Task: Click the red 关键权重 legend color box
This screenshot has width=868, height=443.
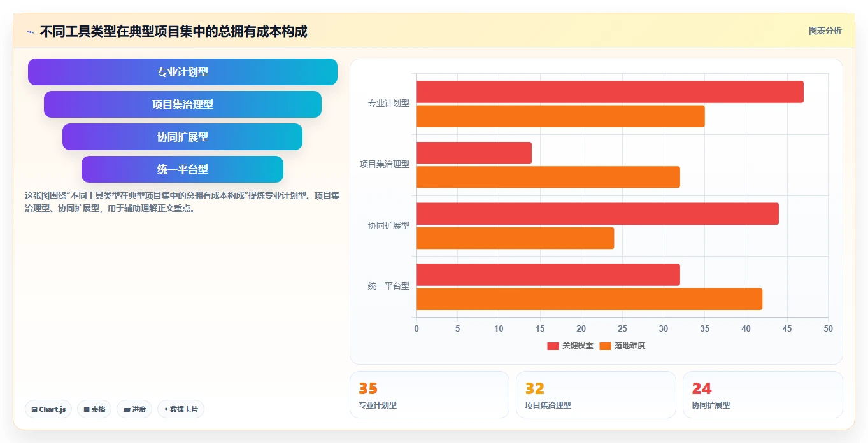Action: tap(553, 346)
